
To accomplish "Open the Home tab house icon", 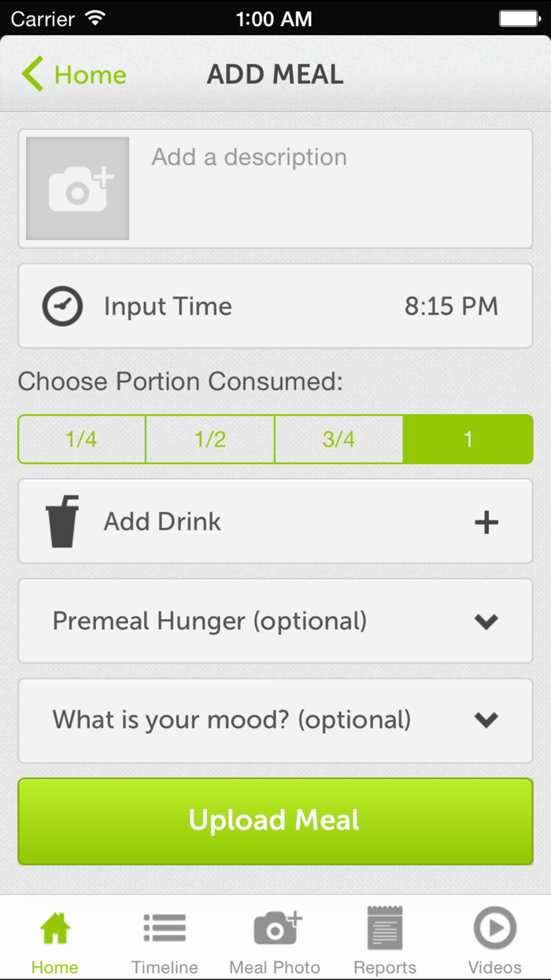I will click(x=55, y=929).
